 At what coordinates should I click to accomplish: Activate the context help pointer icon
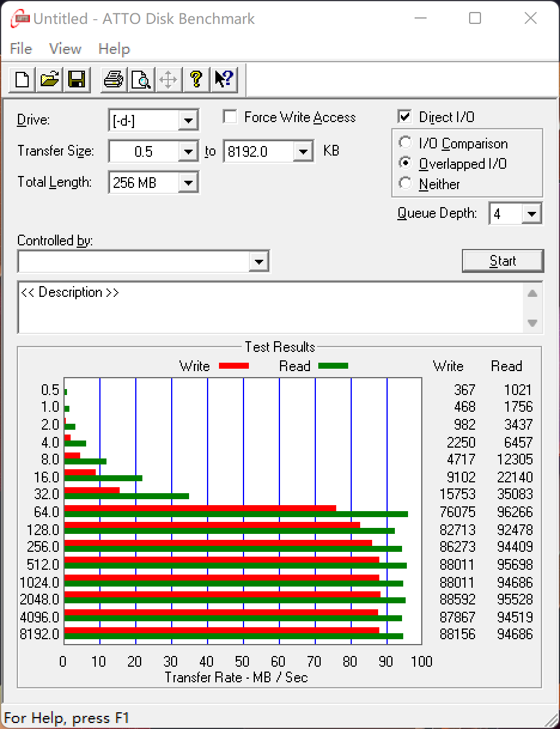pyautogui.click(x=224, y=79)
